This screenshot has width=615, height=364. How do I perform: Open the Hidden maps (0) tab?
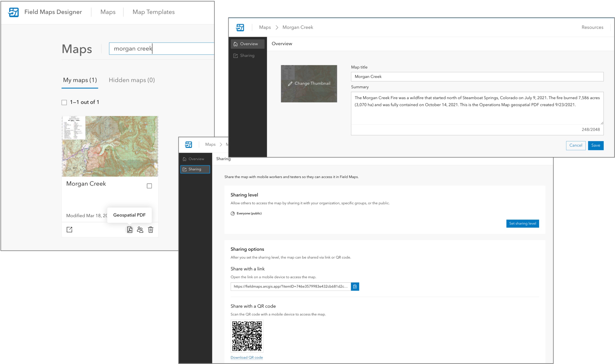tap(132, 80)
